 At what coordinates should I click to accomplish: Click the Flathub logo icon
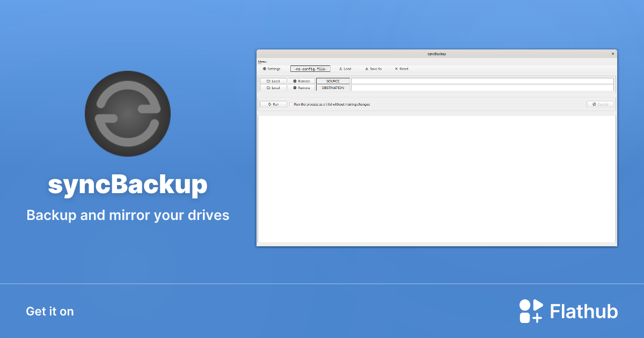click(x=530, y=311)
